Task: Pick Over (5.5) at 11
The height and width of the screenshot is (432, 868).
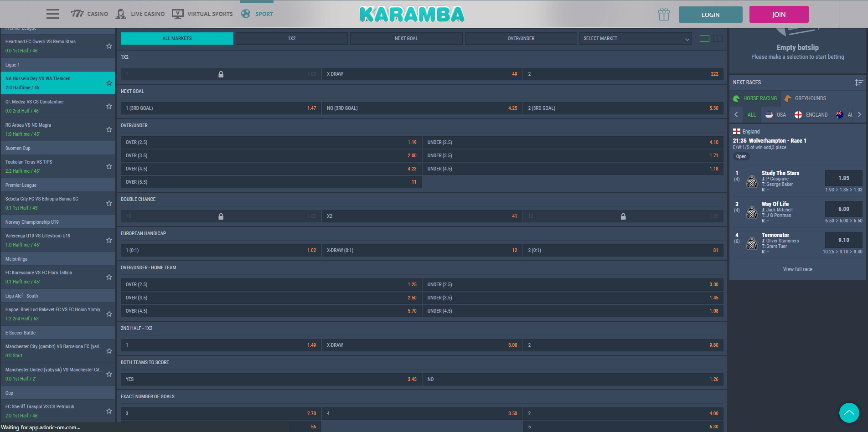Action: click(x=271, y=182)
